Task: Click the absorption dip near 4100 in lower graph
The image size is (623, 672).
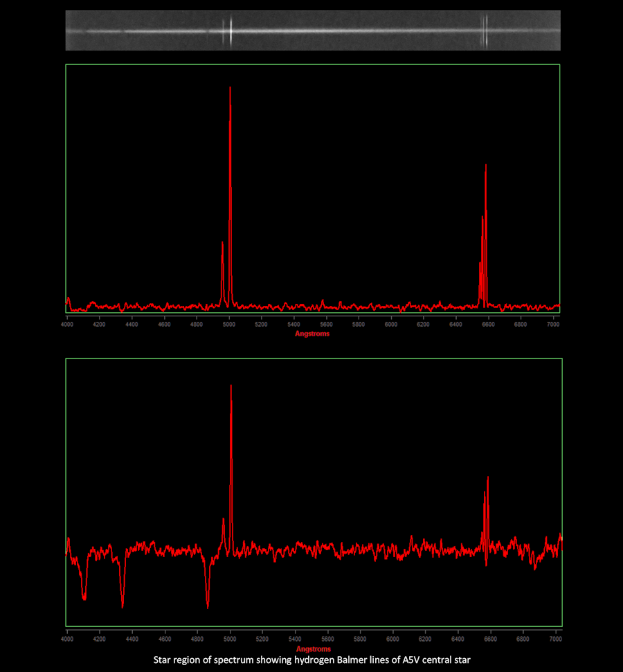Action: (x=84, y=597)
